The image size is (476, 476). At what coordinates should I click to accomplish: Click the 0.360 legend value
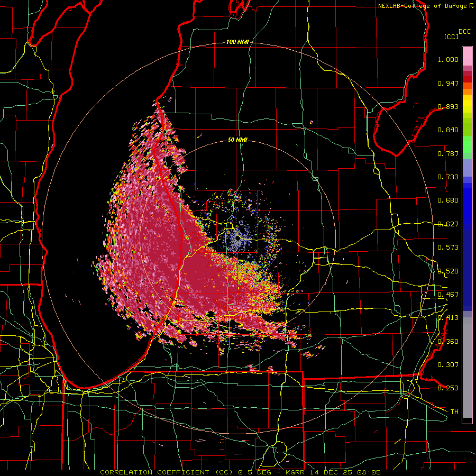pyautogui.click(x=448, y=342)
